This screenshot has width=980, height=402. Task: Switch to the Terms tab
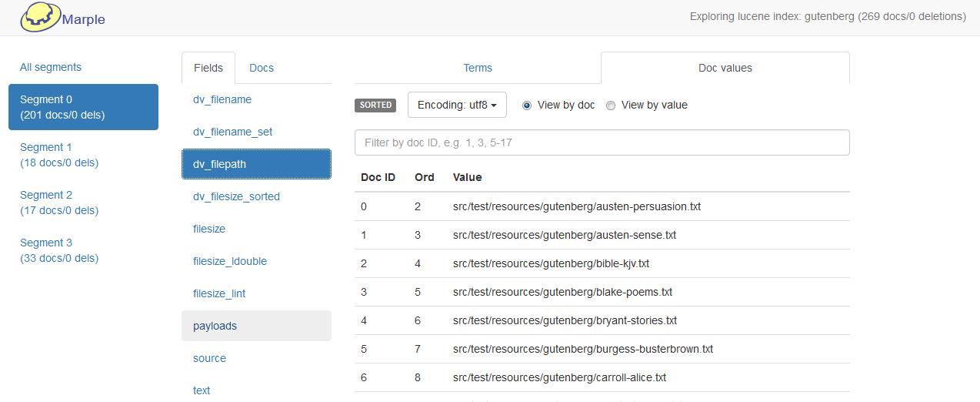477,68
